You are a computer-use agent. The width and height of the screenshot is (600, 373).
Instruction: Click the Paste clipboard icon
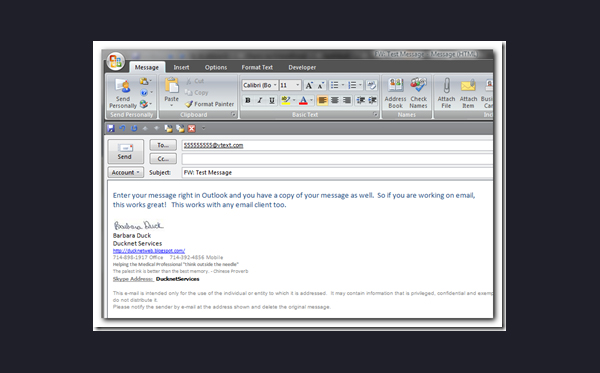[x=171, y=86]
